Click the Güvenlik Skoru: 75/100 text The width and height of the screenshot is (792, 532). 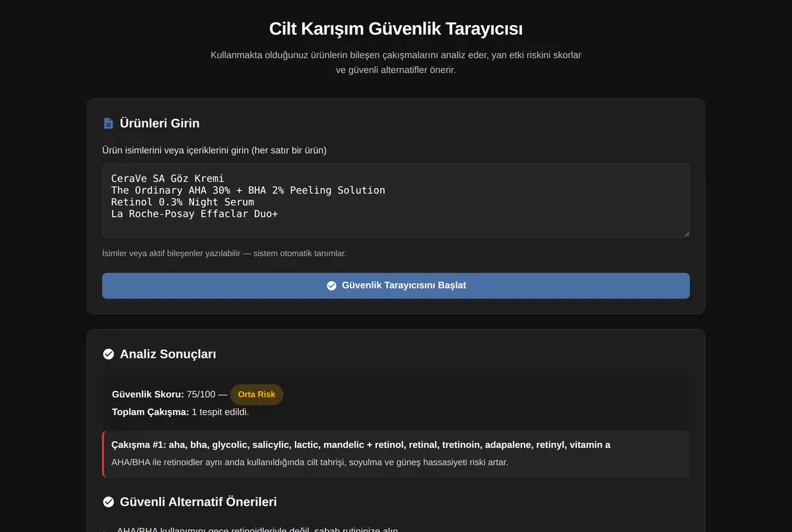click(164, 395)
